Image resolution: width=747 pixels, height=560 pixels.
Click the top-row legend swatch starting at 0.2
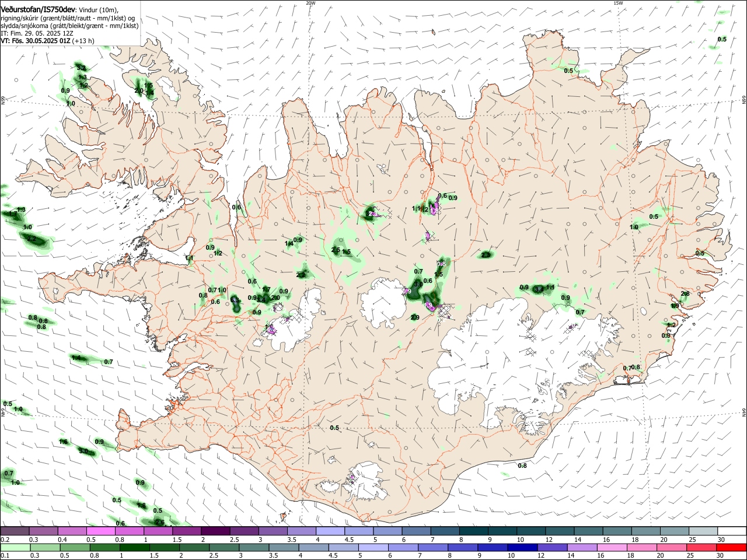click(x=15, y=531)
